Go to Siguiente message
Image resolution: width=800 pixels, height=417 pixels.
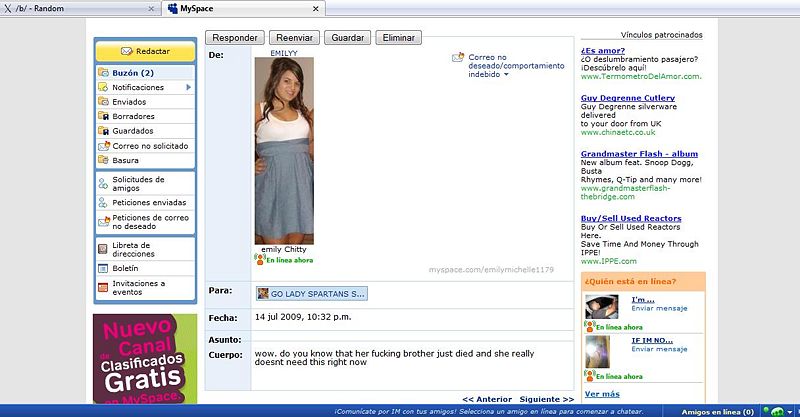(546, 399)
